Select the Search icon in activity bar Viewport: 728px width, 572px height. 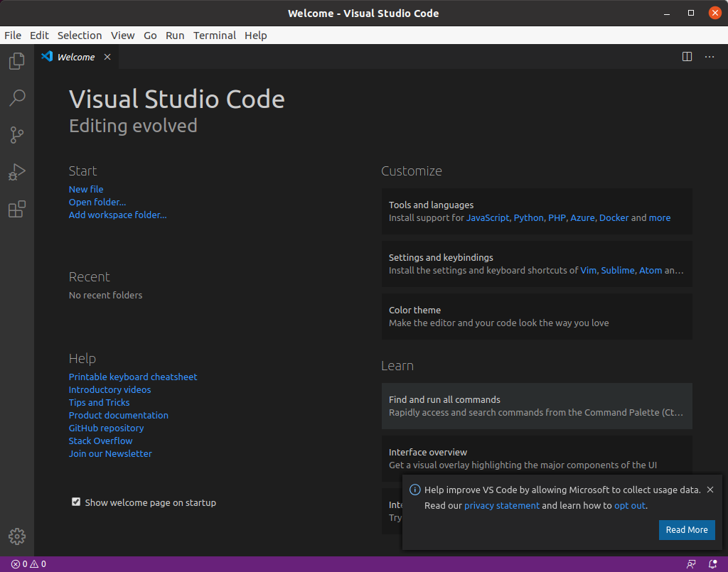click(x=16, y=98)
